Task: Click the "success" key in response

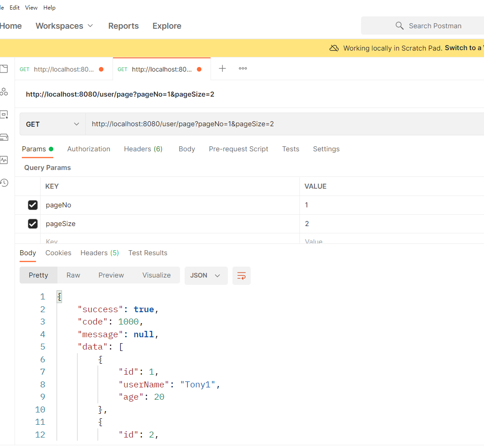Action: [x=100, y=309]
